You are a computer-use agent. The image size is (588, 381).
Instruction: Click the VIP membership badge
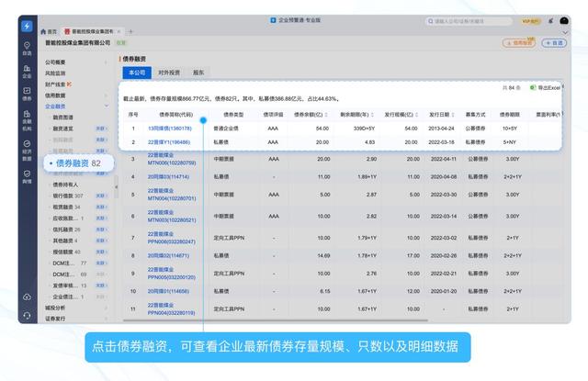point(531,21)
